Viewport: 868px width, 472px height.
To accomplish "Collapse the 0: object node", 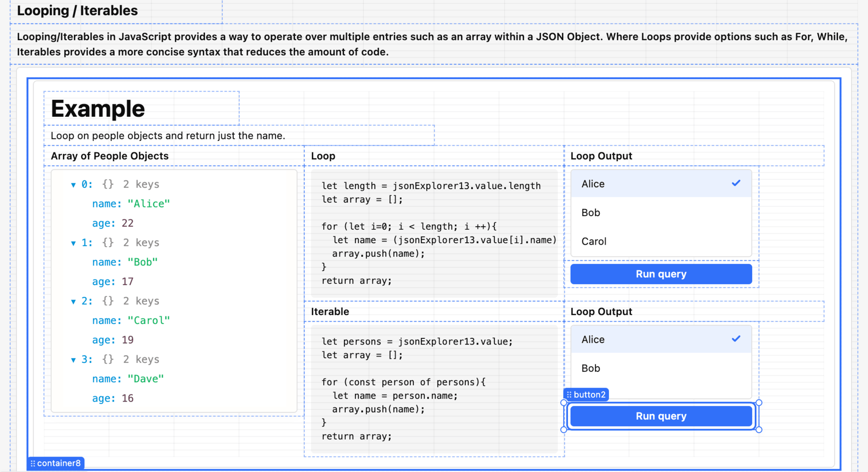I will 73,185.
